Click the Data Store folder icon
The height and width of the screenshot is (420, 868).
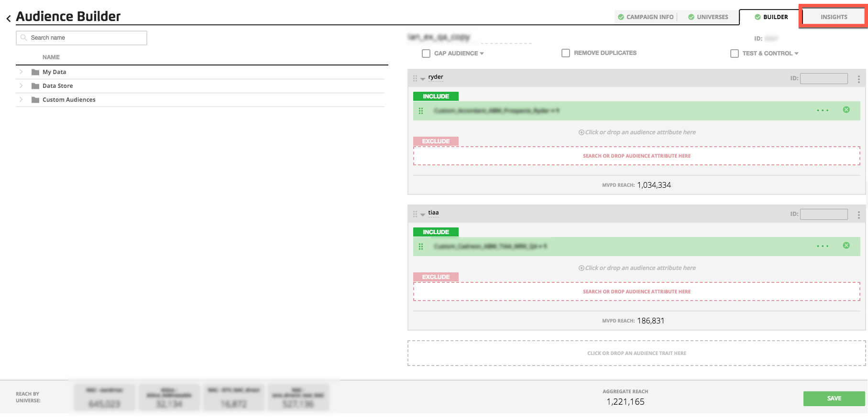pyautogui.click(x=35, y=86)
